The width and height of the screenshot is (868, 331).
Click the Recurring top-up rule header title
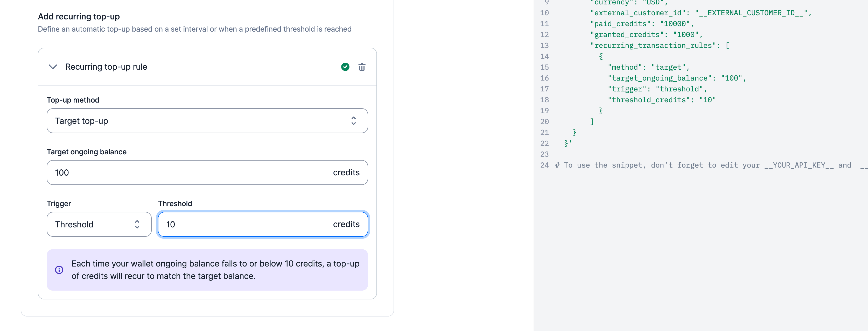coord(106,67)
